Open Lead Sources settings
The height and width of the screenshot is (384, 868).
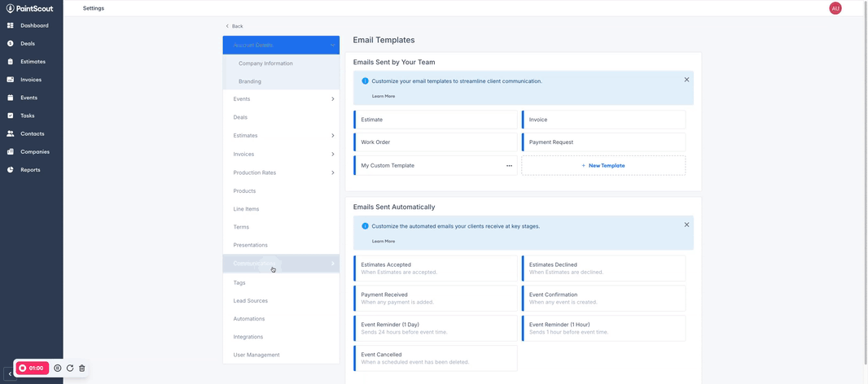click(281, 300)
